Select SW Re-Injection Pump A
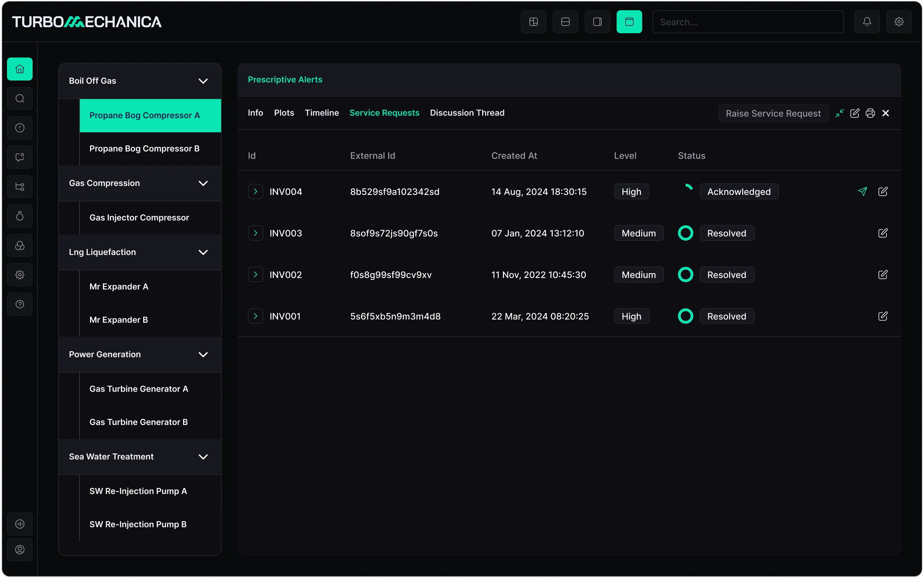Screen dimensions: 924x579 [150, 491]
